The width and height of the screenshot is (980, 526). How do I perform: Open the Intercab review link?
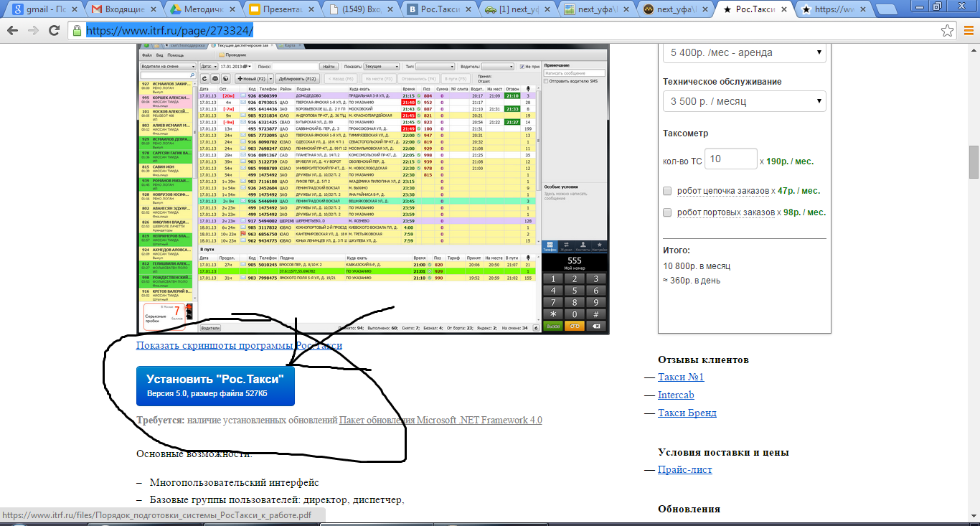click(676, 395)
